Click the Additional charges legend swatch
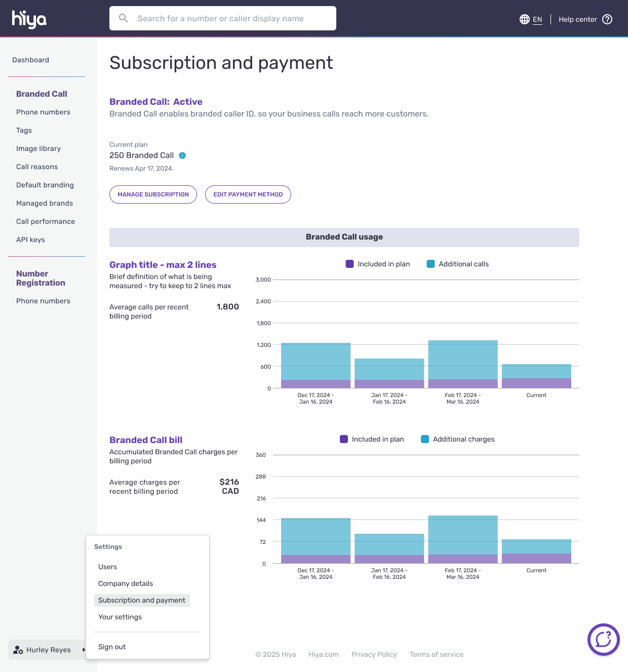Screen dimensions: 628x672 pos(425,439)
